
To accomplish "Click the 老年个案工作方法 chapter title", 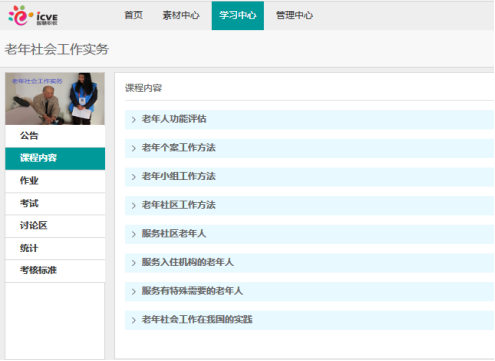I will [179, 148].
